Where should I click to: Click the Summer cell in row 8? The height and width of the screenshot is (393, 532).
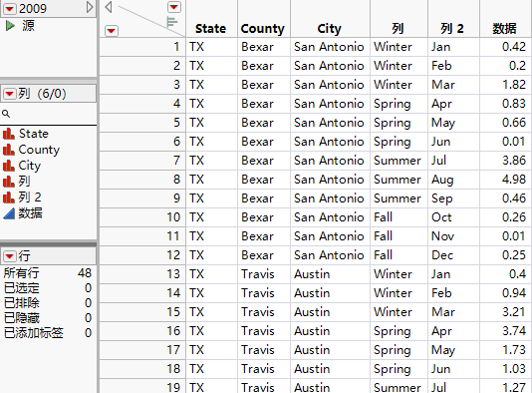pyautogui.click(x=398, y=180)
